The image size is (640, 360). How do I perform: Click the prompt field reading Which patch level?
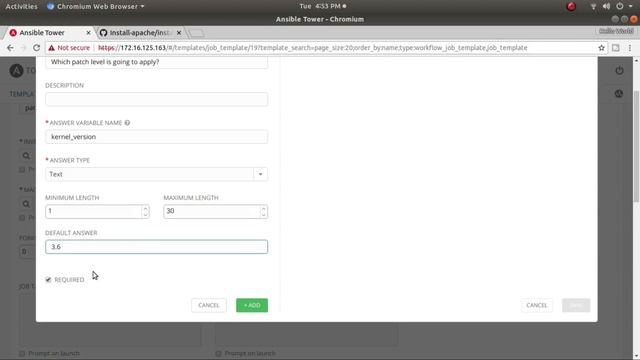tap(156, 62)
